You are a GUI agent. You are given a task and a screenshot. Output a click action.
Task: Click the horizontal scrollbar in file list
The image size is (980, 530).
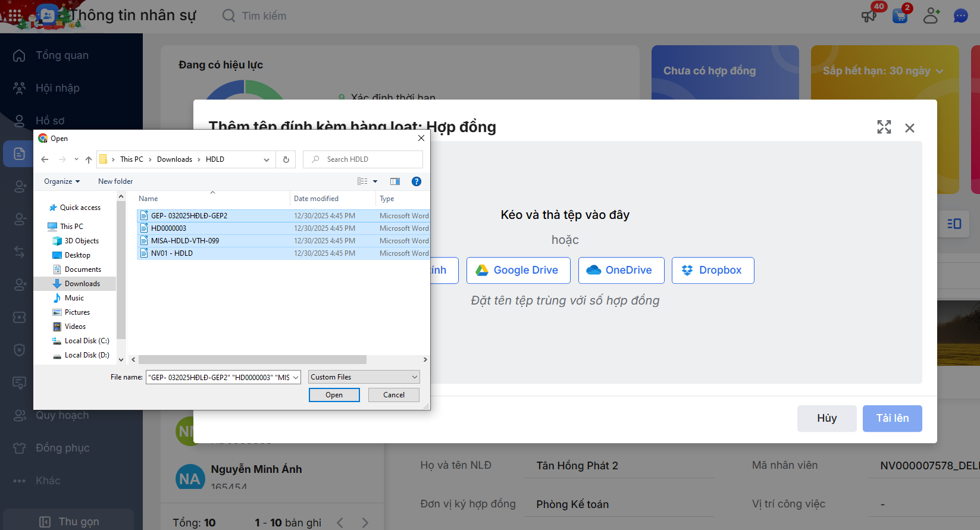click(x=252, y=359)
